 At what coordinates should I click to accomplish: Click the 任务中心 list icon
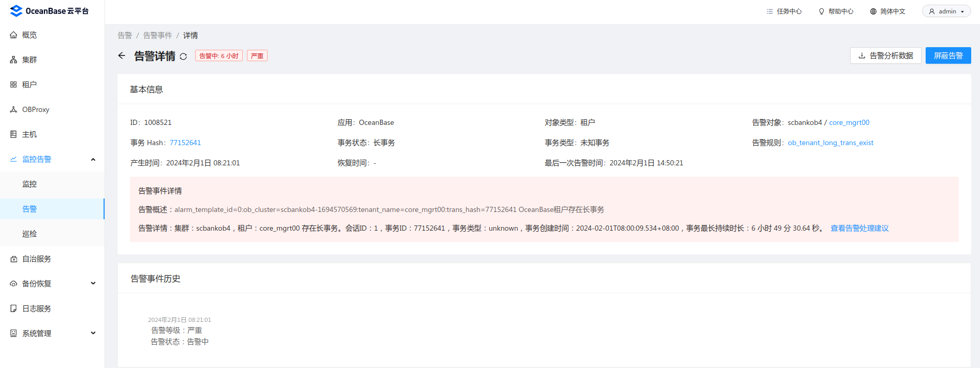770,11
